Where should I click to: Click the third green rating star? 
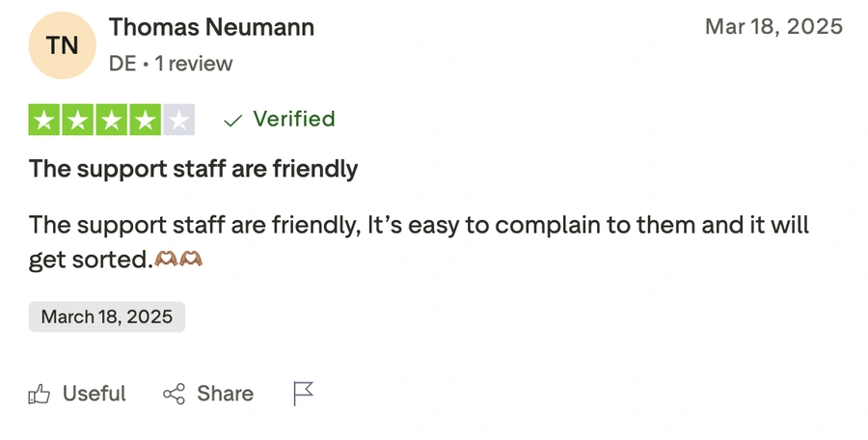(112, 120)
